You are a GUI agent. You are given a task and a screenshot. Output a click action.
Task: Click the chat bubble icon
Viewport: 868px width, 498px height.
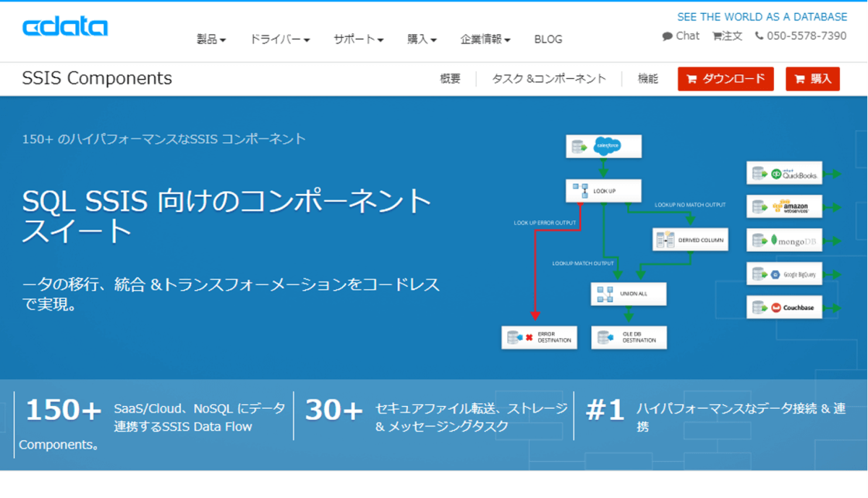[667, 36]
